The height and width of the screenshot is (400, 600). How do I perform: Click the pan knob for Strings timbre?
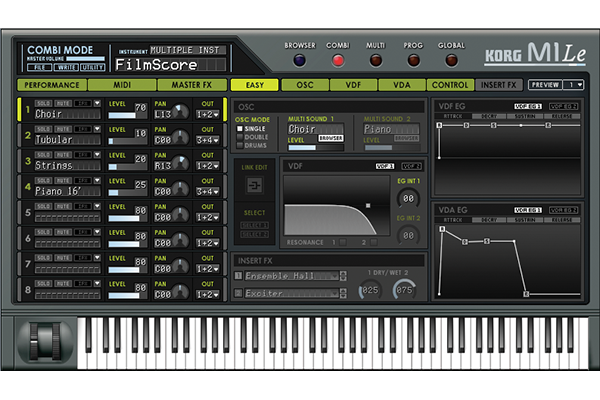pyautogui.click(x=181, y=163)
